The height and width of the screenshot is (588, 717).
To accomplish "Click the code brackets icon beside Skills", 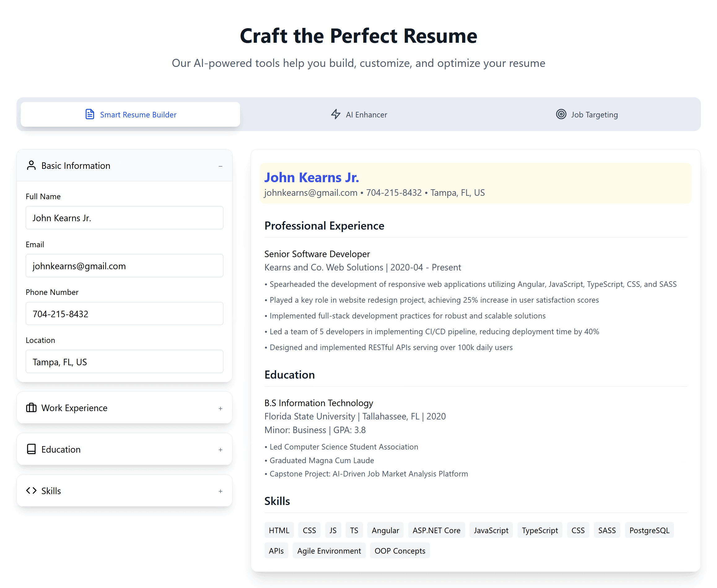I will click(31, 491).
